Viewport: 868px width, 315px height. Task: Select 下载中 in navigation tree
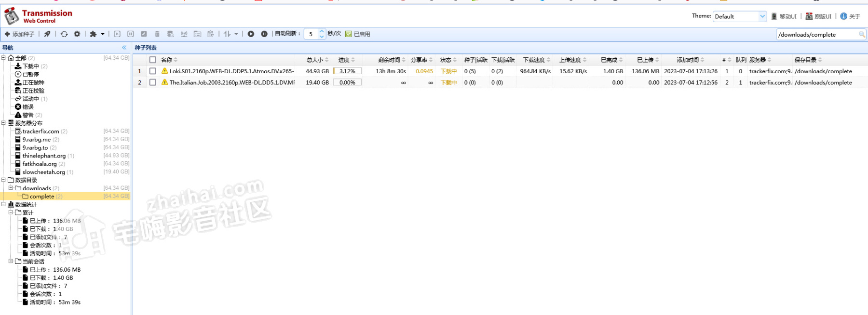tap(31, 66)
